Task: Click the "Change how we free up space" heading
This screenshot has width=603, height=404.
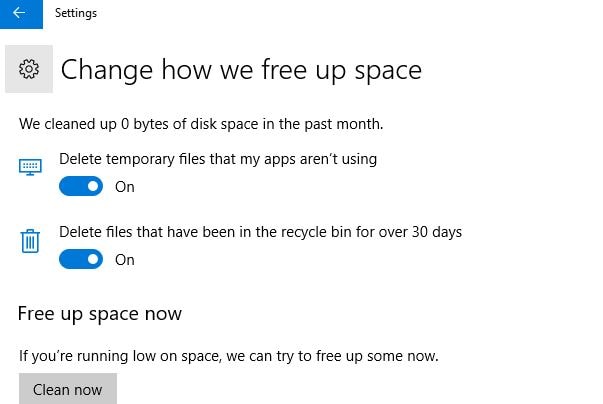Action: tap(241, 70)
